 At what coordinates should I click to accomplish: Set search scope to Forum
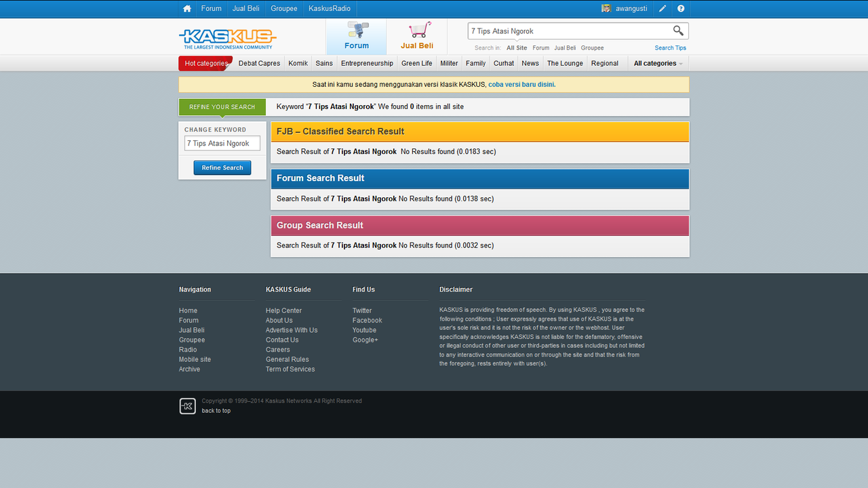pyautogui.click(x=541, y=48)
